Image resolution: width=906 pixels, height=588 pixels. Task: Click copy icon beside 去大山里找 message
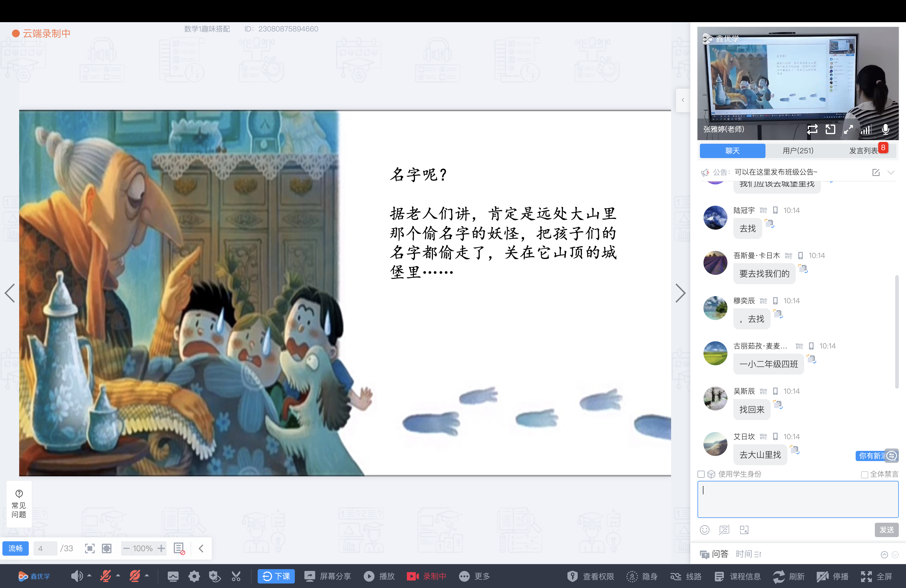(795, 450)
